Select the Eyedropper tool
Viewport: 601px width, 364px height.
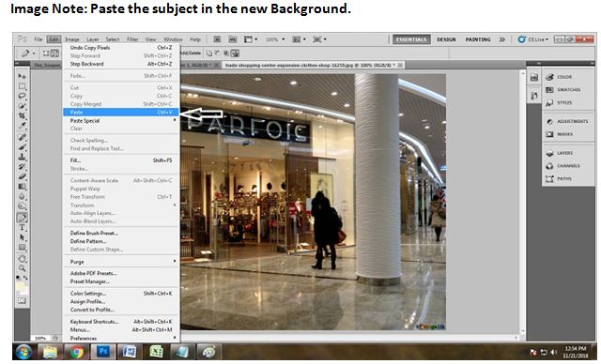coord(22,126)
